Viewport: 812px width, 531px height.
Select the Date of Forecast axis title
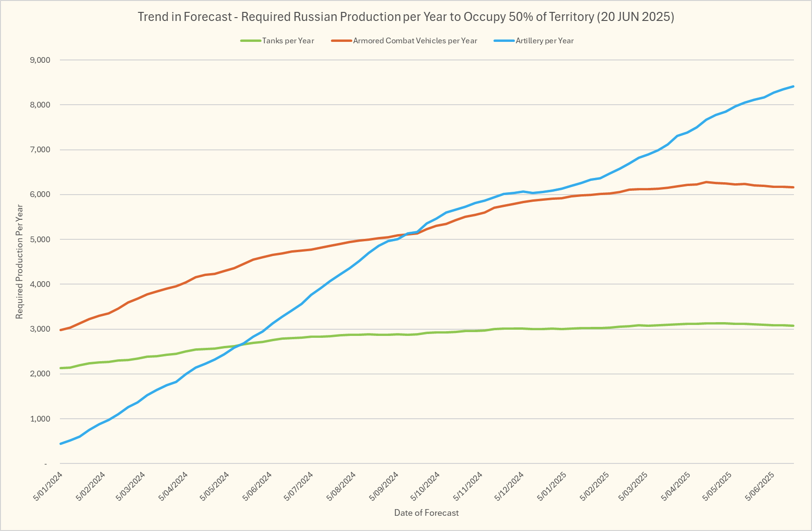[x=426, y=513]
